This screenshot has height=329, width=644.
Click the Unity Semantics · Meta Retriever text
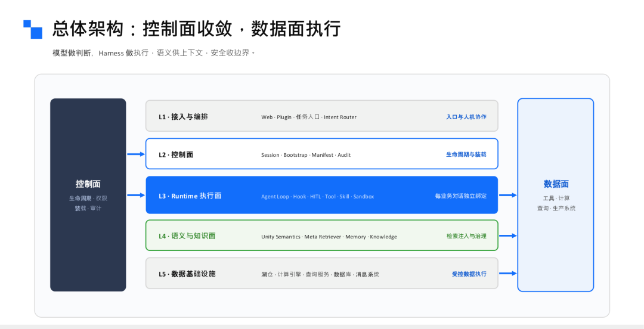pyautogui.click(x=329, y=237)
